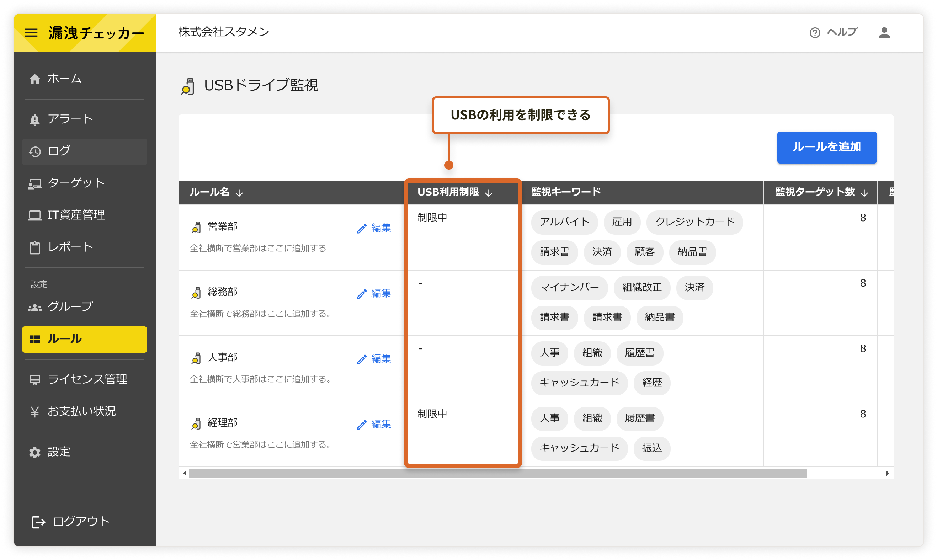Open お支払い状況 menu item

85,411
